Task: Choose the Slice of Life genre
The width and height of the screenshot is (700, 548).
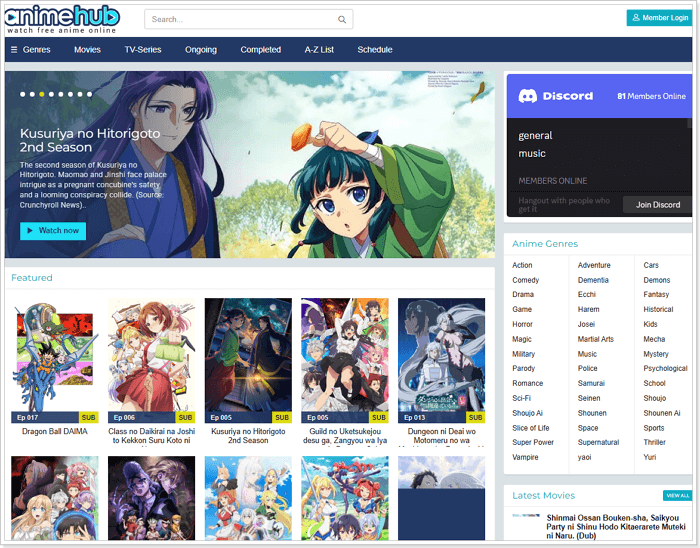Action: (x=532, y=428)
